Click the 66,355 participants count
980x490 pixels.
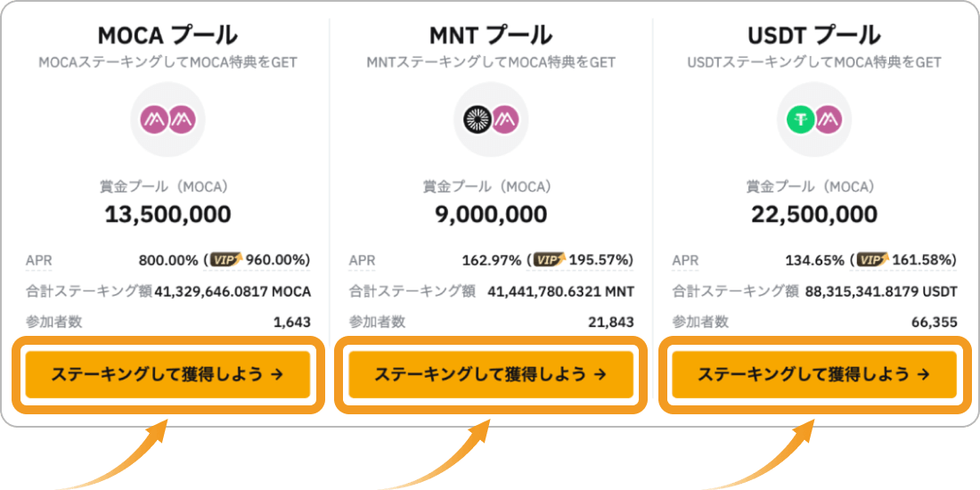(934, 323)
